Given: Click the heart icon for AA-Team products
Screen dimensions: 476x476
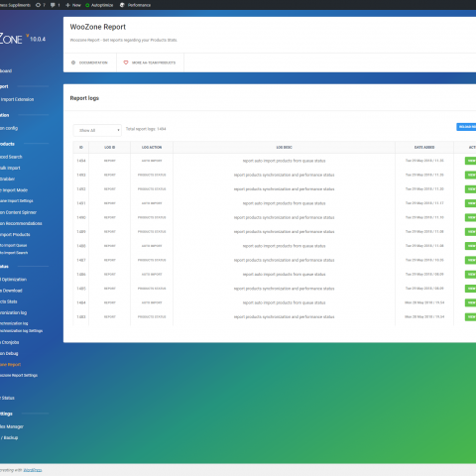Looking at the screenshot, I should 126,62.
